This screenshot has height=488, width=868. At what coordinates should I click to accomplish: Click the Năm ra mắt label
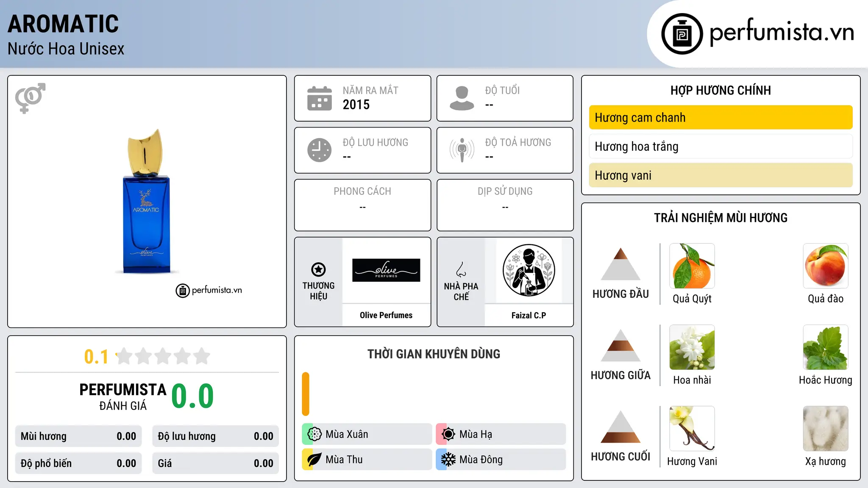coord(370,90)
